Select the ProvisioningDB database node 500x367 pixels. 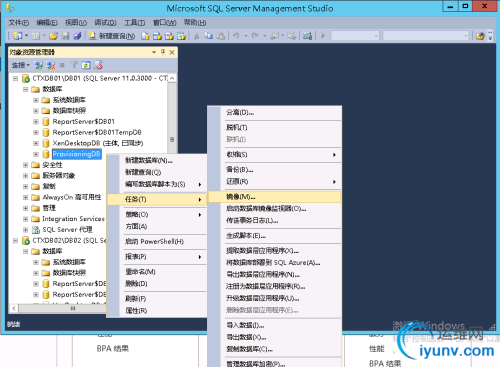pyautogui.click(x=77, y=154)
